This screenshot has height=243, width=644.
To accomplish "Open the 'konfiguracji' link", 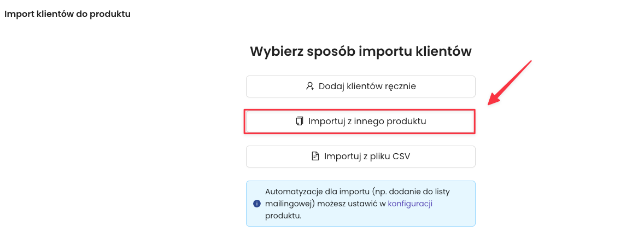I will pos(410,204).
